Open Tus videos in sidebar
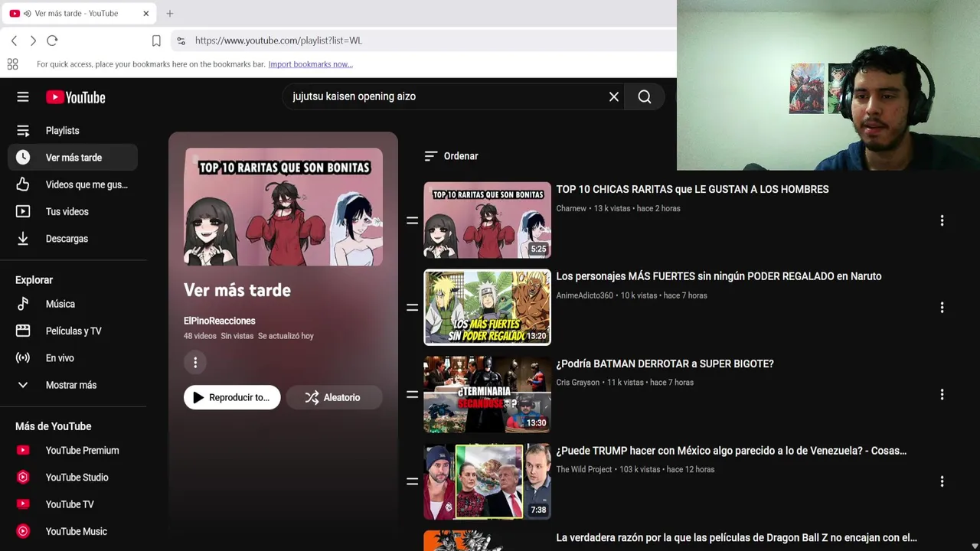The image size is (980, 551). tap(73, 211)
